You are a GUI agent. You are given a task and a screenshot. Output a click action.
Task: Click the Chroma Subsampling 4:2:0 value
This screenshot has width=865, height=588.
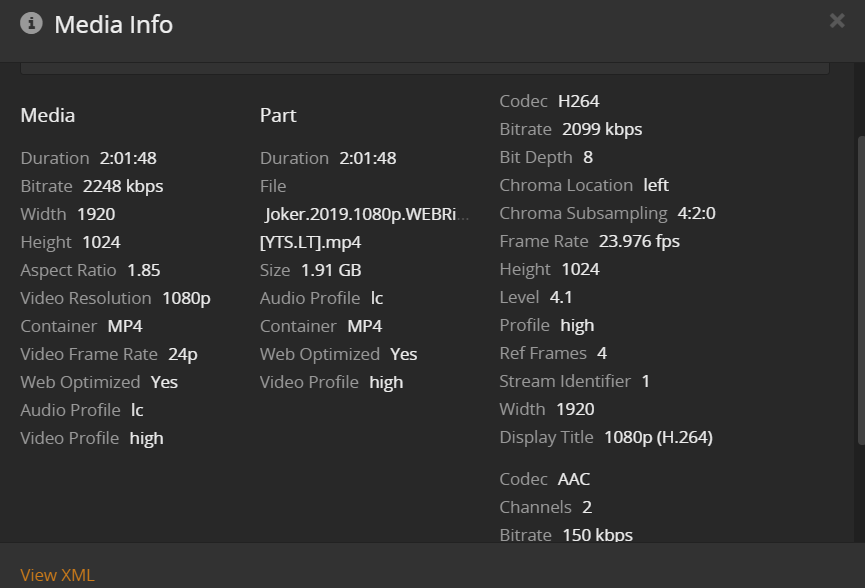(697, 213)
